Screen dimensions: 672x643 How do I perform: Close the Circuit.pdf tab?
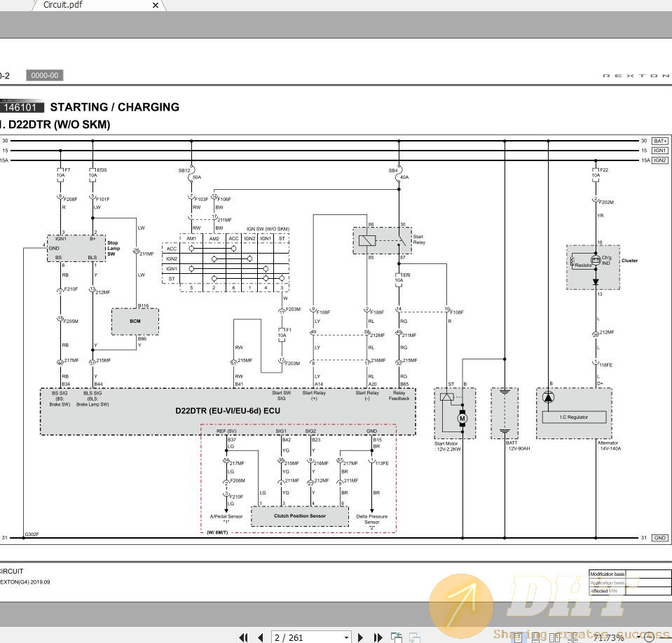click(156, 5)
